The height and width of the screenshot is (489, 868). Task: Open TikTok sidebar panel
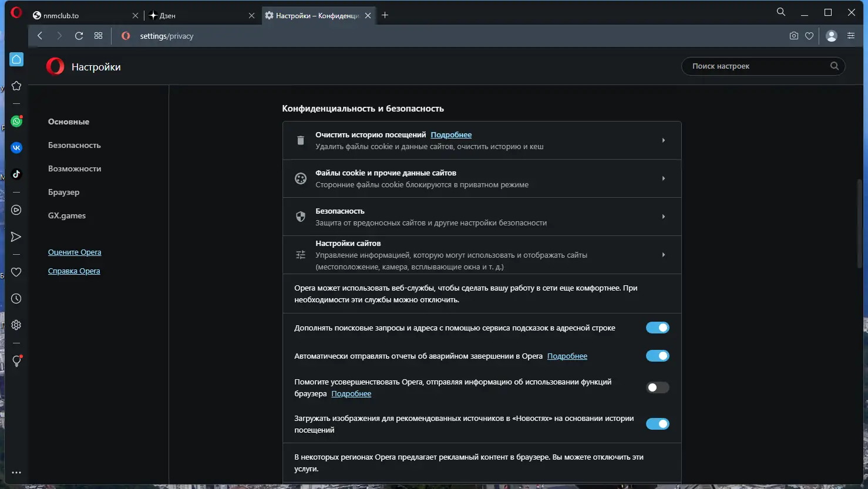tap(16, 174)
